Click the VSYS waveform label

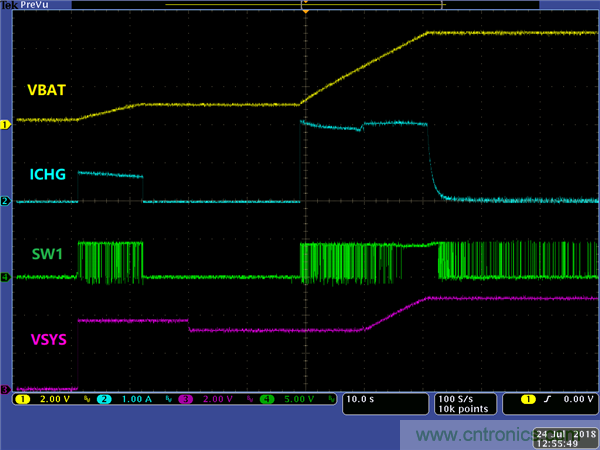pyautogui.click(x=47, y=340)
